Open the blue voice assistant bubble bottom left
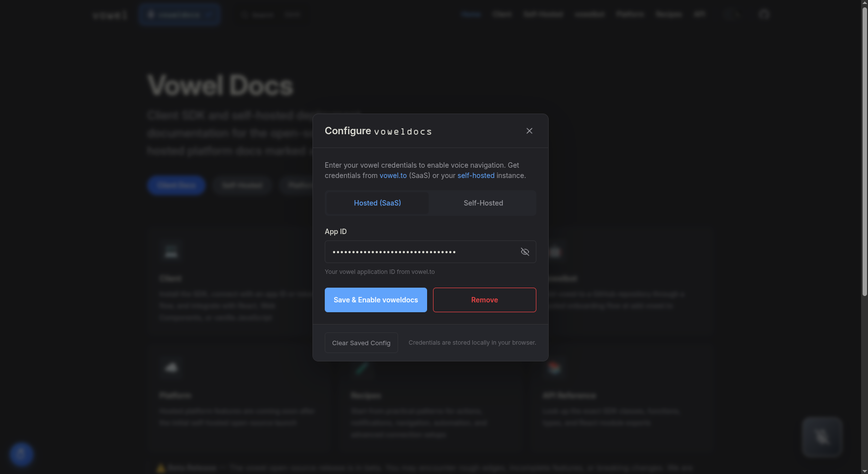This screenshot has height=474, width=868. [x=21, y=454]
